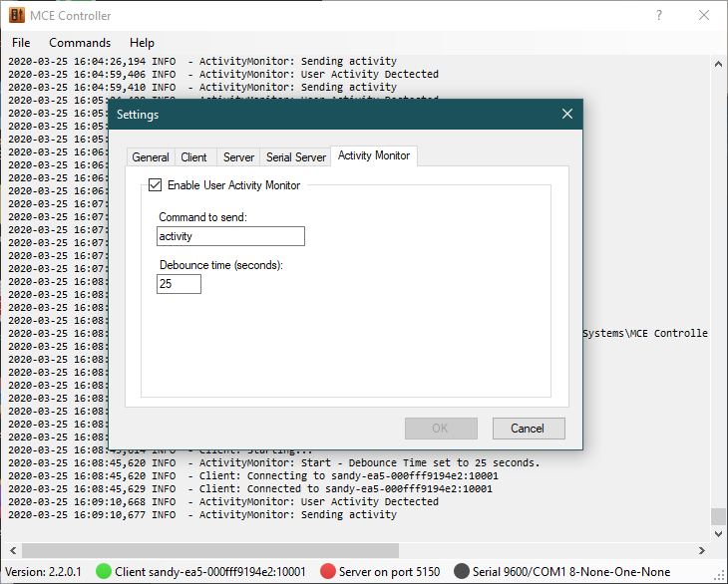Click the Version: 2.2.0.1 status text
The width and height of the screenshot is (728, 584).
click(x=43, y=571)
